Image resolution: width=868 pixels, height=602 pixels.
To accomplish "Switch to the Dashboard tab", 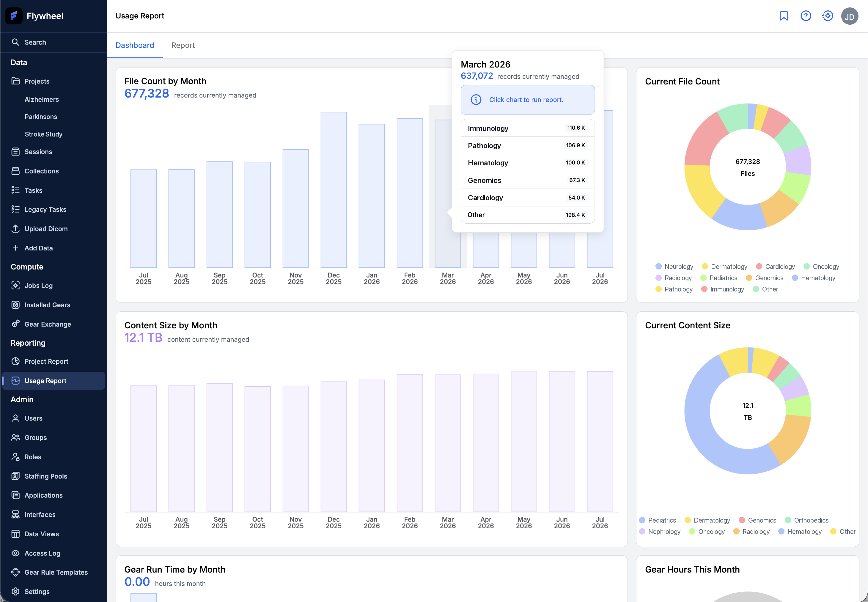I will [x=135, y=45].
